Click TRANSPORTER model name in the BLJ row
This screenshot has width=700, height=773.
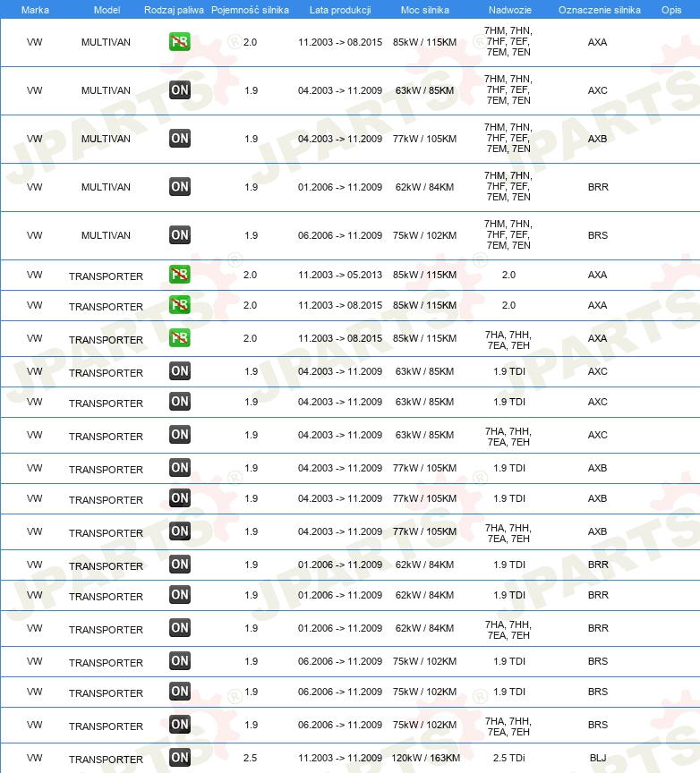[x=106, y=760]
